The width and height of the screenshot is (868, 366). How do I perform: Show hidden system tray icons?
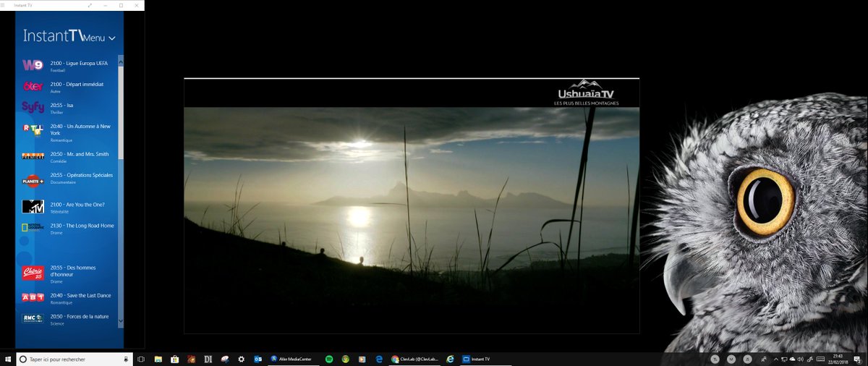(776, 359)
